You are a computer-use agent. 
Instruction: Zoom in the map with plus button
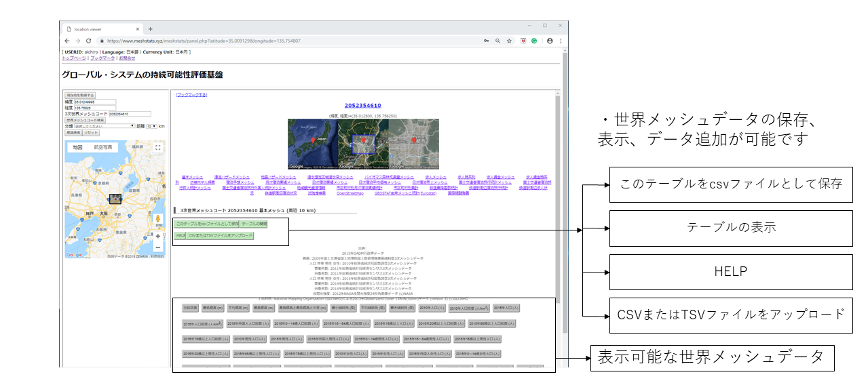(157, 236)
